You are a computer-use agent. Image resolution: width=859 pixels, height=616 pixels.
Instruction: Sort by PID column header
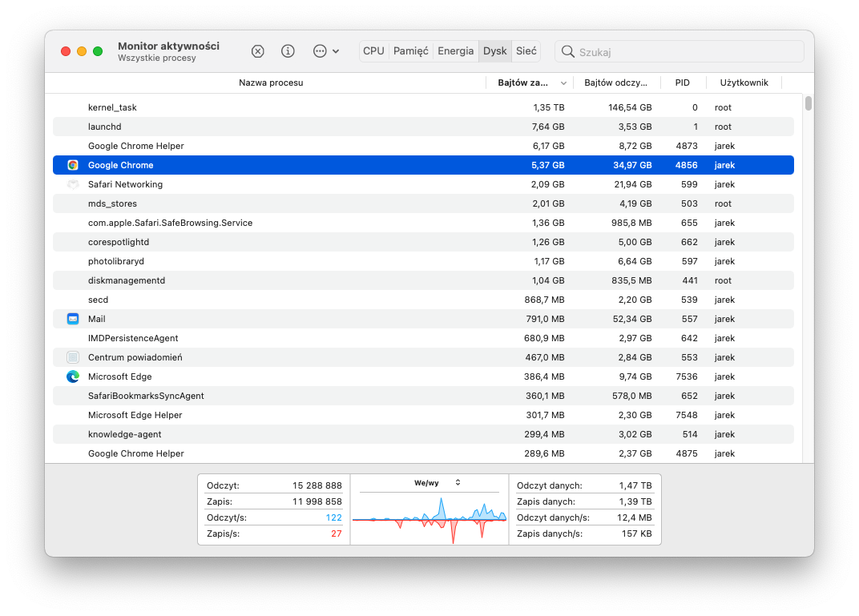click(x=682, y=83)
